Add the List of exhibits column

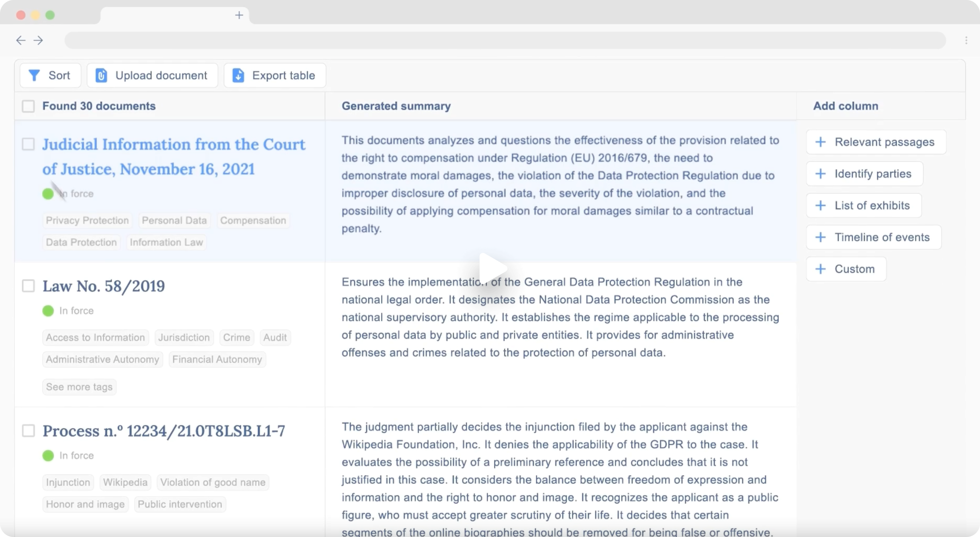[x=864, y=205]
